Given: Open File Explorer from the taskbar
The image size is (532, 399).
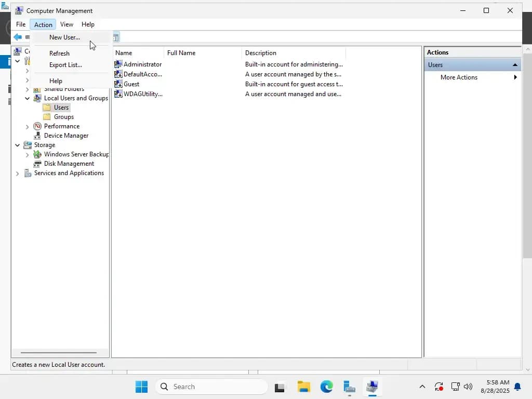Looking at the screenshot, I should (303, 387).
